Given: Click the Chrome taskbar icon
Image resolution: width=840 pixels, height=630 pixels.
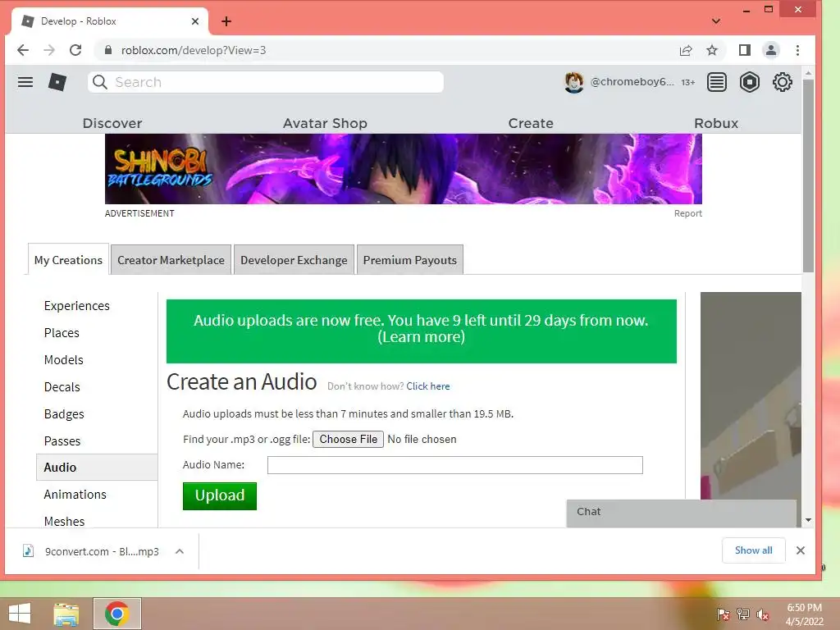Looking at the screenshot, I should click(117, 614).
